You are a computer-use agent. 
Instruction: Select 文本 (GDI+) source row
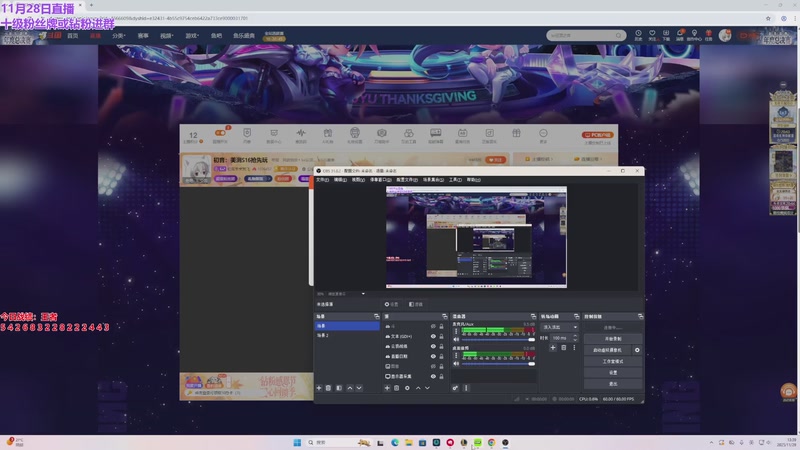413,337
